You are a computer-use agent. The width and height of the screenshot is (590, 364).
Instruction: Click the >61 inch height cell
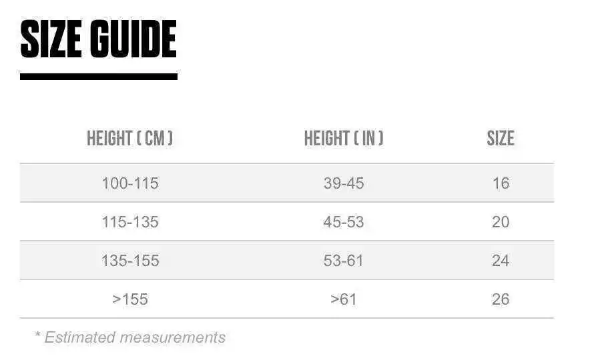(344, 299)
